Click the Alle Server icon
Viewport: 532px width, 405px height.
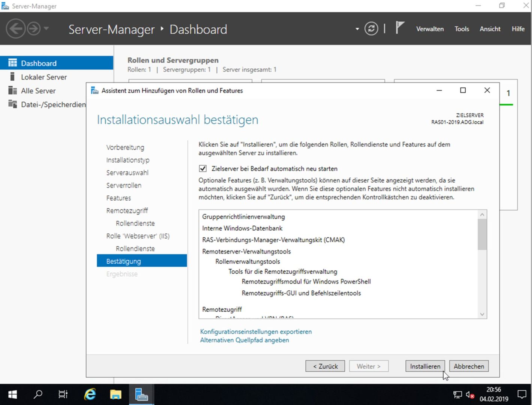tap(13, 90)
